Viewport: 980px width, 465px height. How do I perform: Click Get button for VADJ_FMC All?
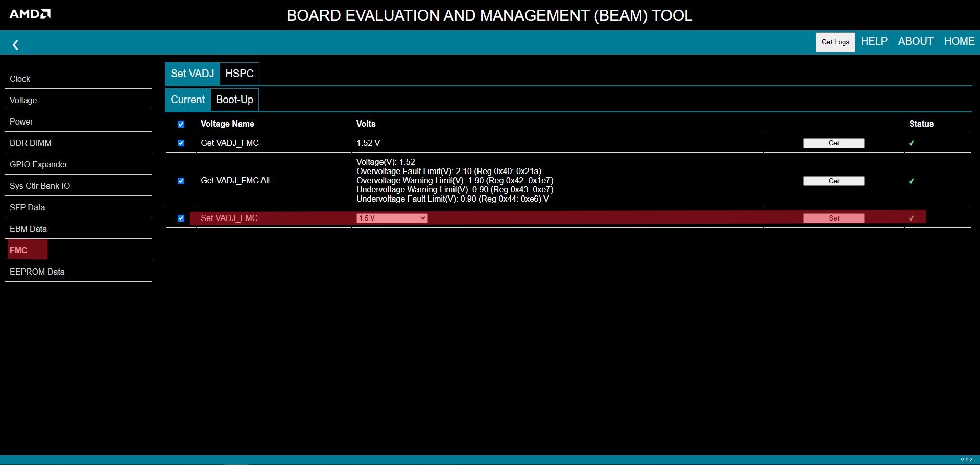point(833,181)
